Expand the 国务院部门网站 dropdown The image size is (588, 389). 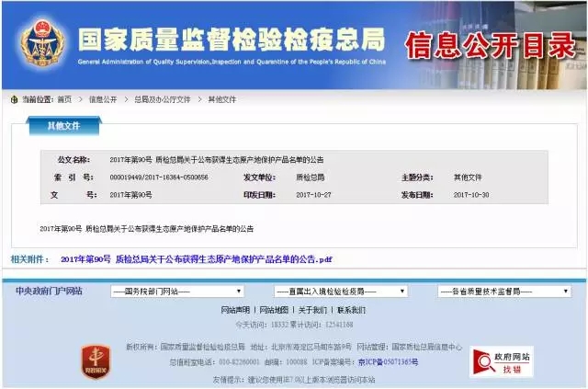click(x=177, y=292)
